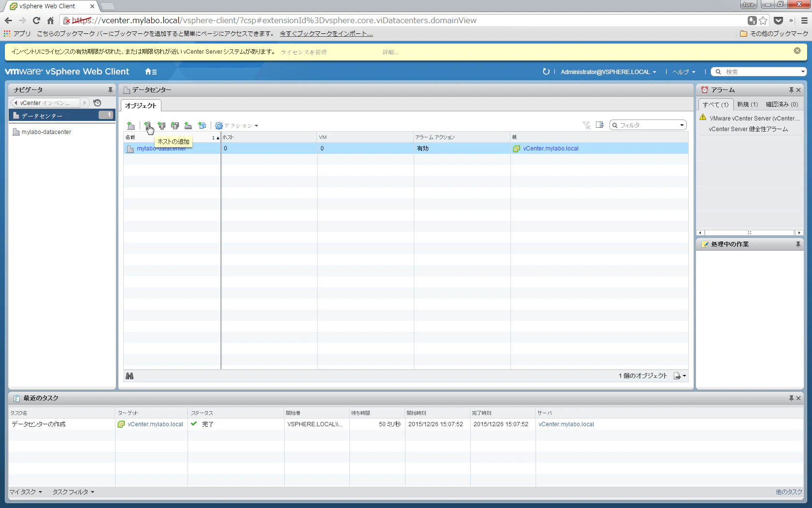This screenshot has width=812, height=508.
Task: Open the mylabo-datacenter link in the table
Action: [161, 149]
